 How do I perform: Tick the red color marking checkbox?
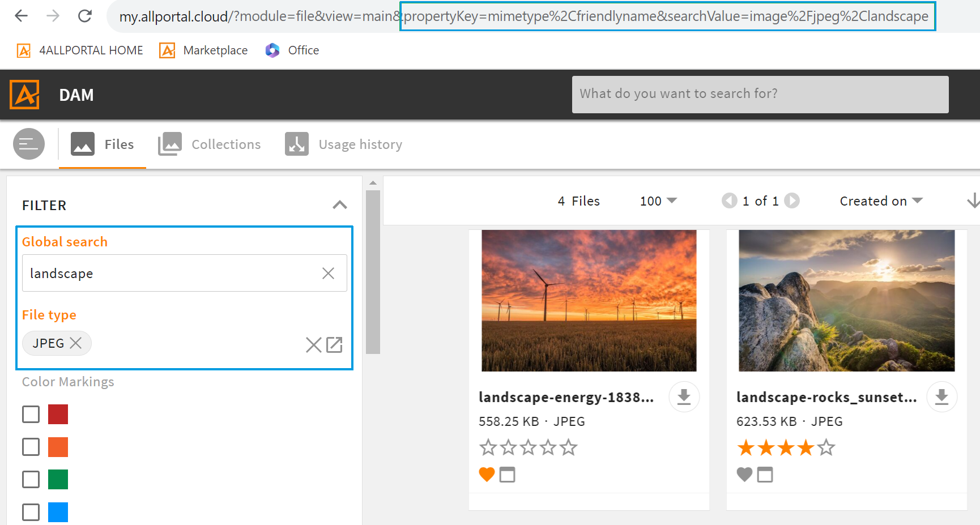[31, 415]
